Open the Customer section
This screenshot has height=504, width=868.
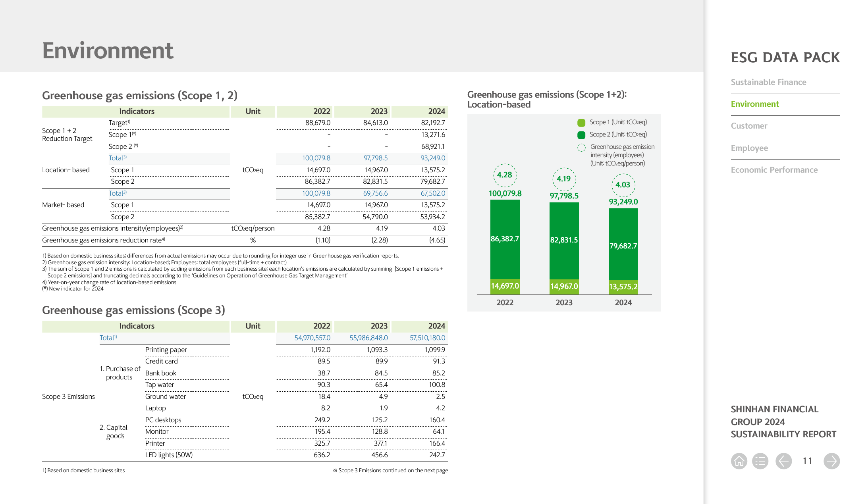tap(749, 126)
